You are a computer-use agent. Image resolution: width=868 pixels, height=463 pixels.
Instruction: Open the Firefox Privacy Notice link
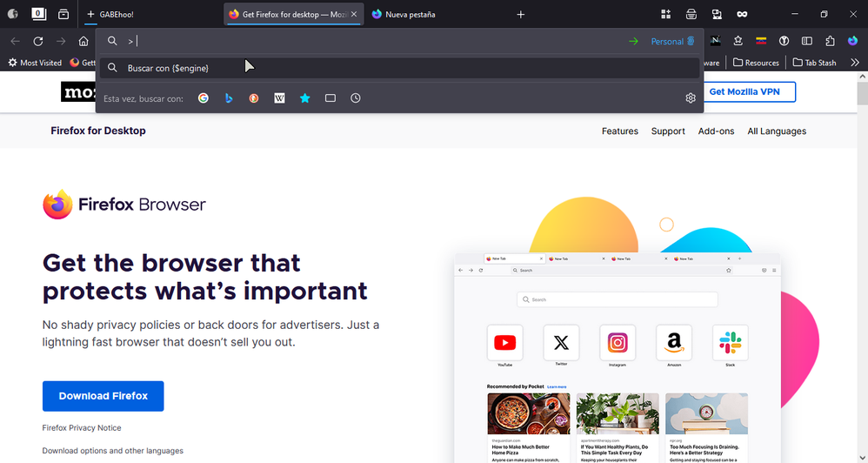(x=82, y=427)
